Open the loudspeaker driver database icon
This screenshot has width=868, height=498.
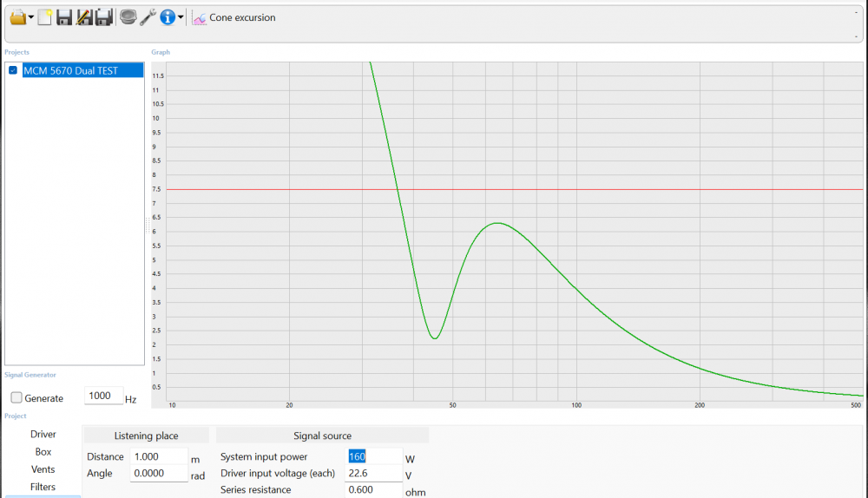128,17
